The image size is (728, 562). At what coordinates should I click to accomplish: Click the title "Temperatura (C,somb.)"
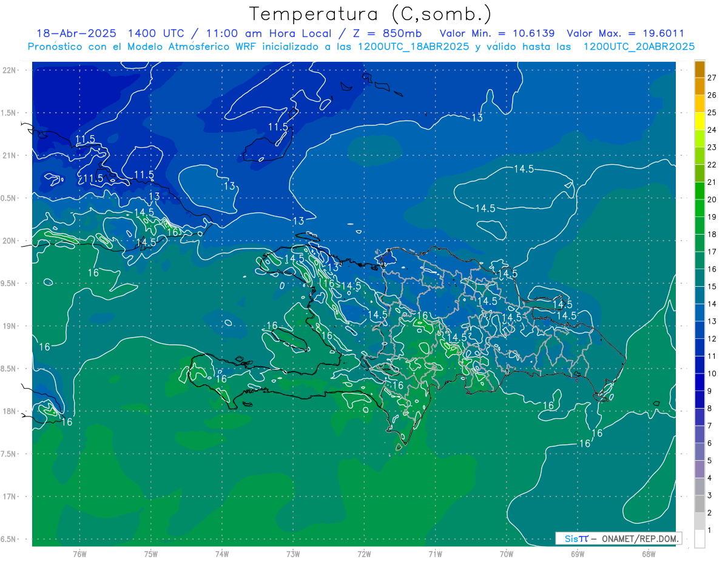tap(371, 15)
